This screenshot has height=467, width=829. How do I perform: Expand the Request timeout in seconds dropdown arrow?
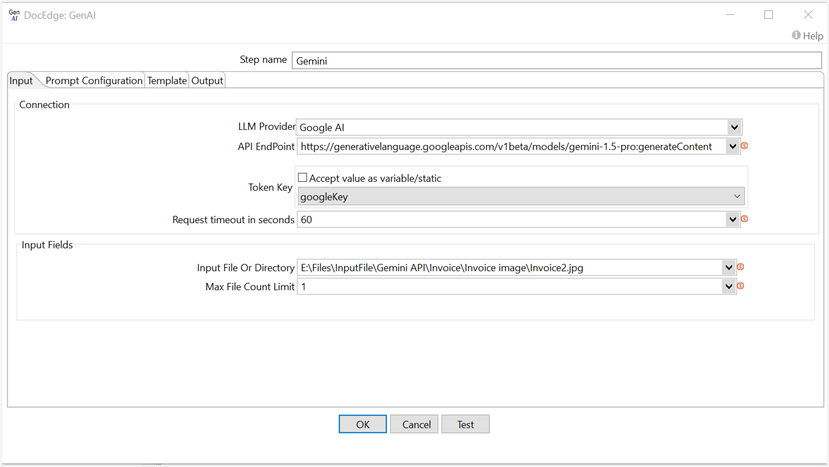[732, 220]
